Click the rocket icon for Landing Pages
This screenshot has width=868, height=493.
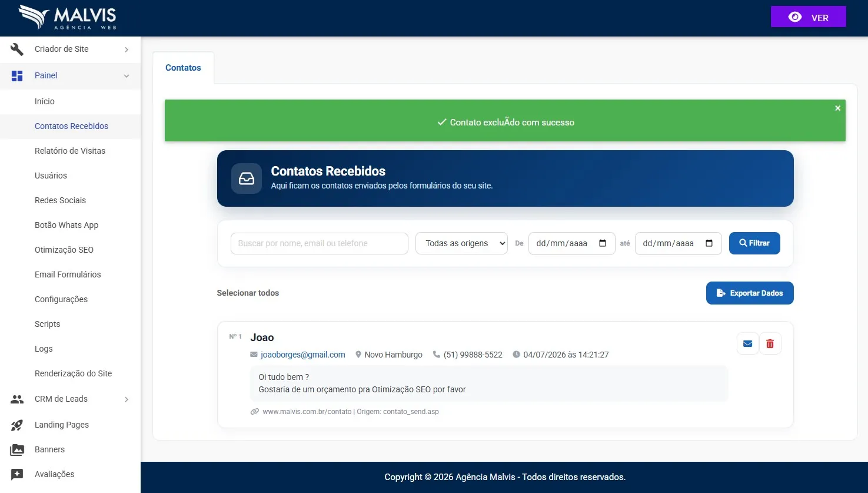tap(17, 425)
